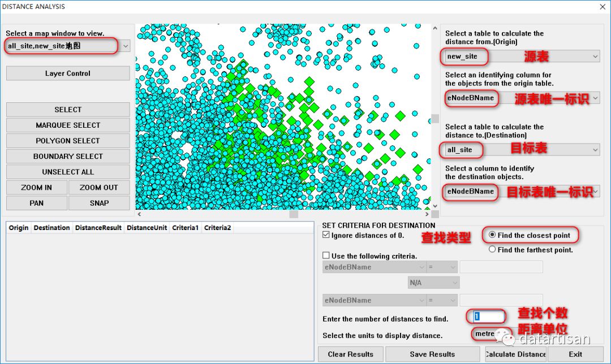
Task: Open the destination table dropdown showing all_site
Action: point(522,150)
